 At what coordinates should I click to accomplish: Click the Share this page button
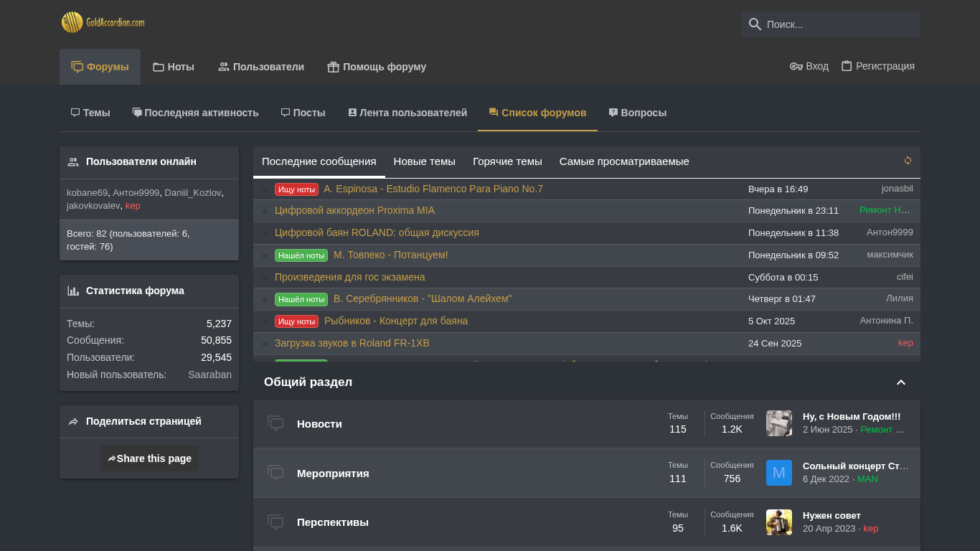coord(149,458)
